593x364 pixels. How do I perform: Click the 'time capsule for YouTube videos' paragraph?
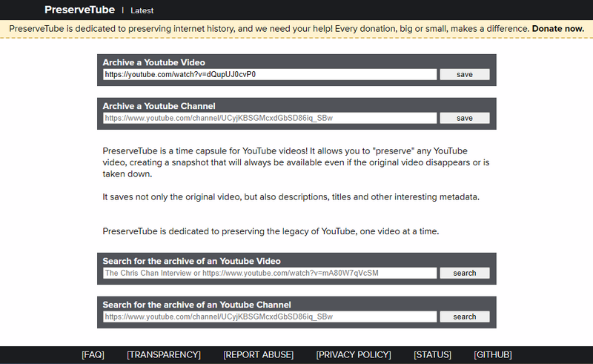pos(296,162)
